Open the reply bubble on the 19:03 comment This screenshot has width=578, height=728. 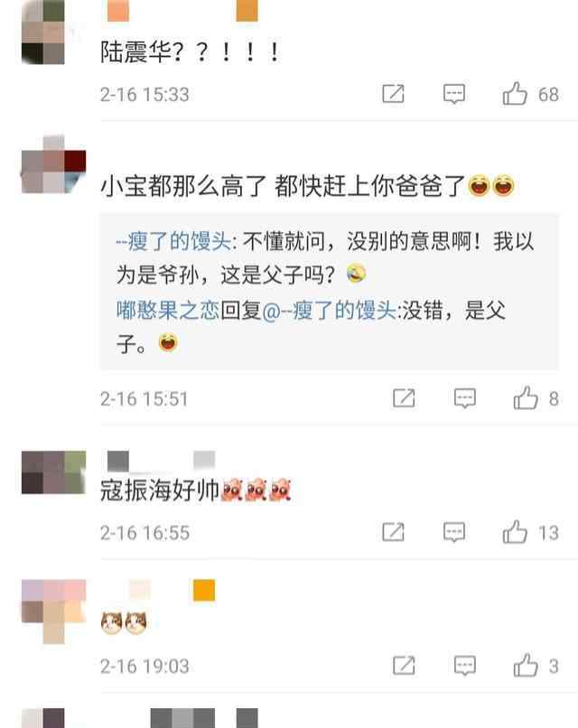click(465, 666)
